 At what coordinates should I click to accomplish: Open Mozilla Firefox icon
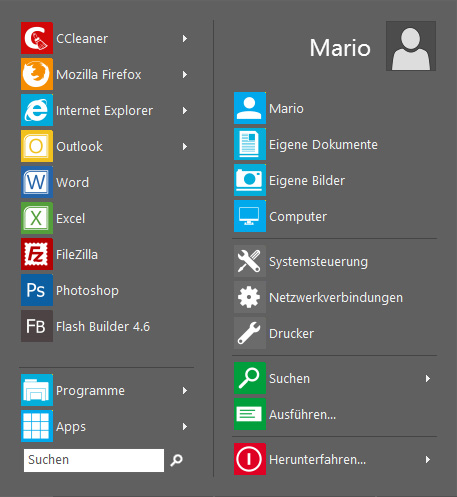pos(37,74)
